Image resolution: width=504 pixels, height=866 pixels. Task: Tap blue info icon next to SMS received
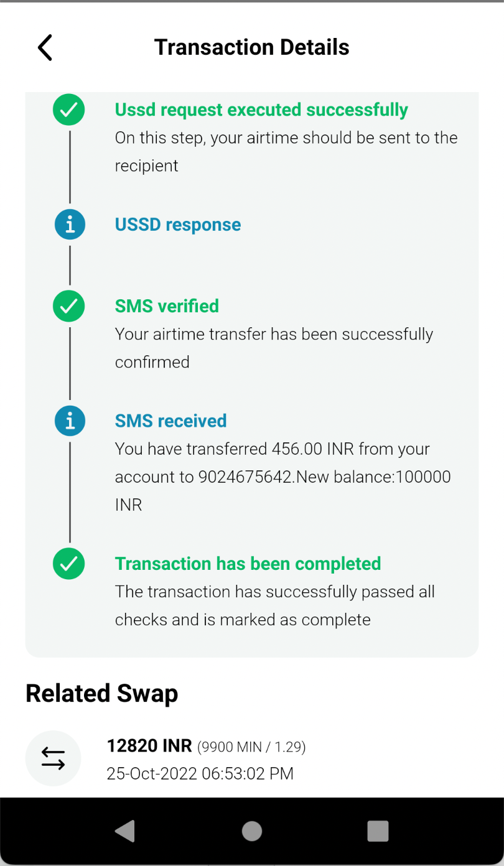69,421
